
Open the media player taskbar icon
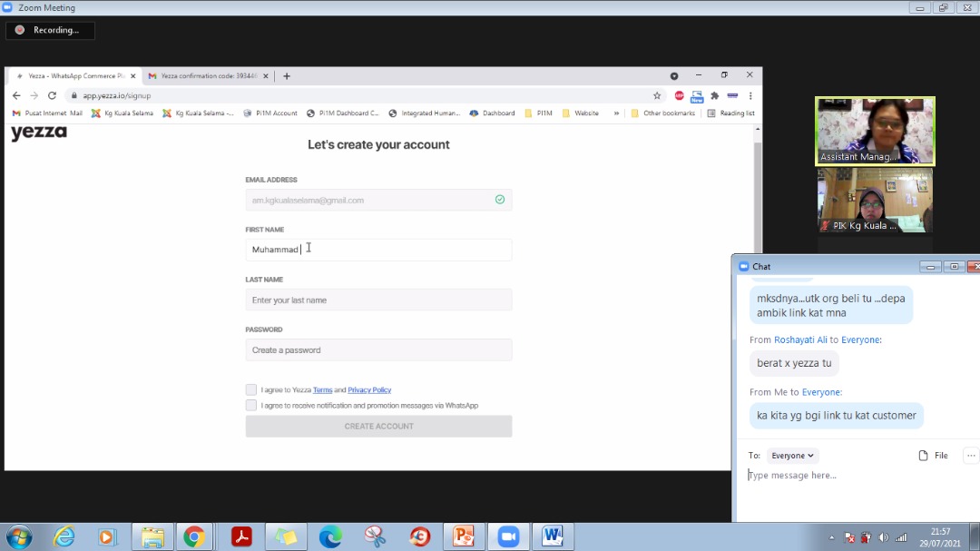pos(107,536)
